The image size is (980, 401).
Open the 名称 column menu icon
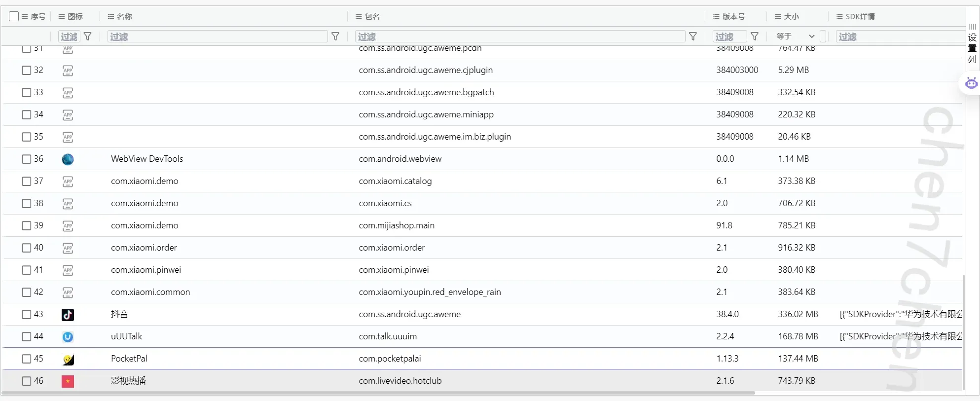(x=111, y=16)
